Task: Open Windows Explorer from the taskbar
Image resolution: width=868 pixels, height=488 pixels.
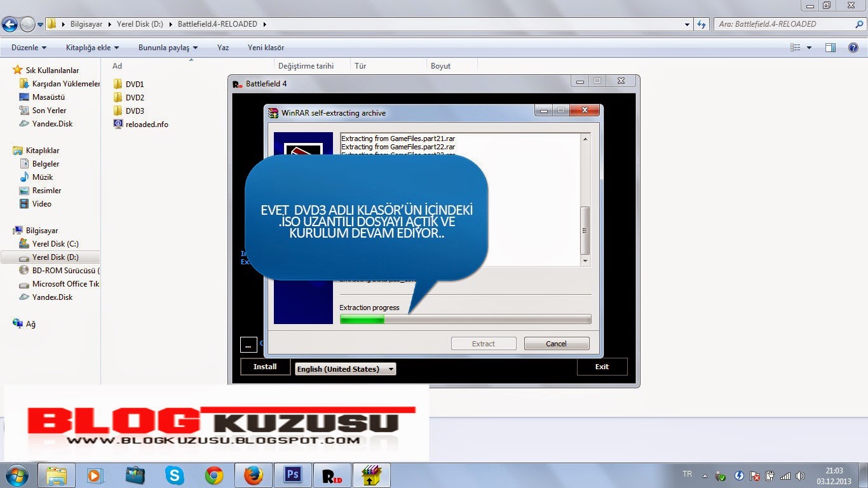Action: [x=57, y=475]
